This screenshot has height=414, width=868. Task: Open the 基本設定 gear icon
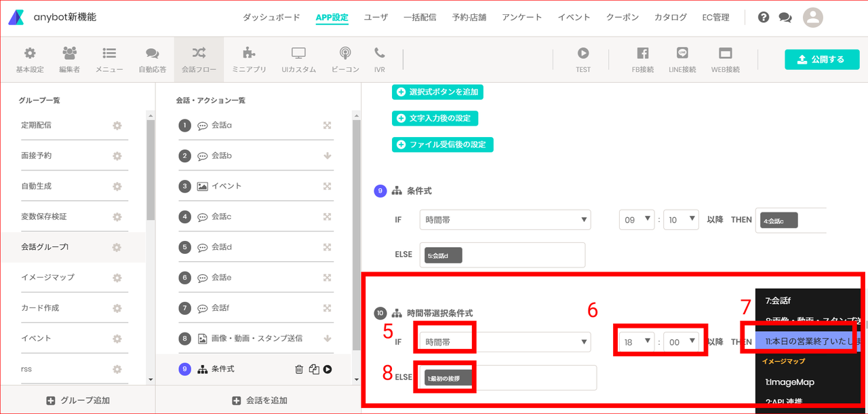coord(30,53)
